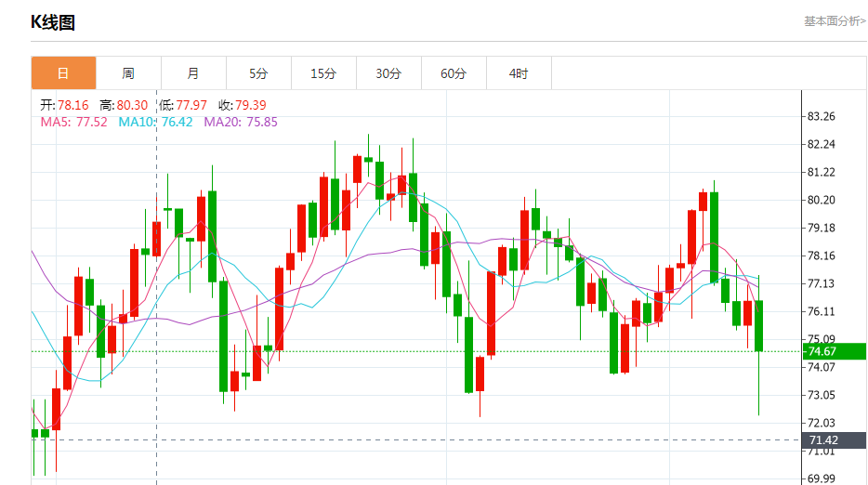The width and height of the screenshot is (868, 485).
Task: Open the 15分 interval tab
Action: coord(323,73)
